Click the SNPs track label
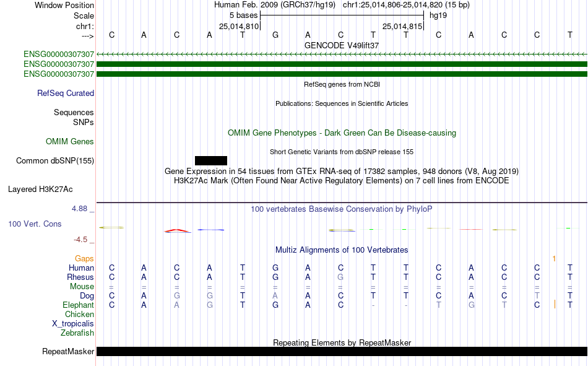Screen dimensions: 588x366 (84, 122)
